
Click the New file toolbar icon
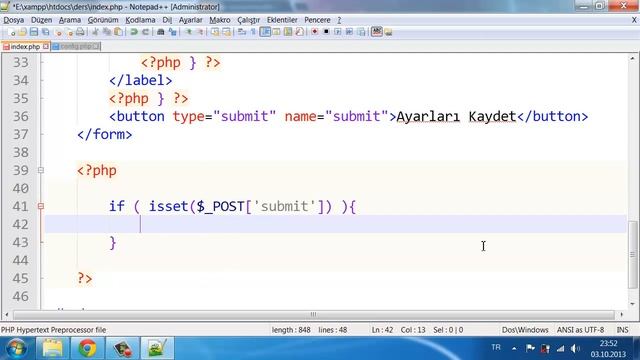(x=11, y=32)
